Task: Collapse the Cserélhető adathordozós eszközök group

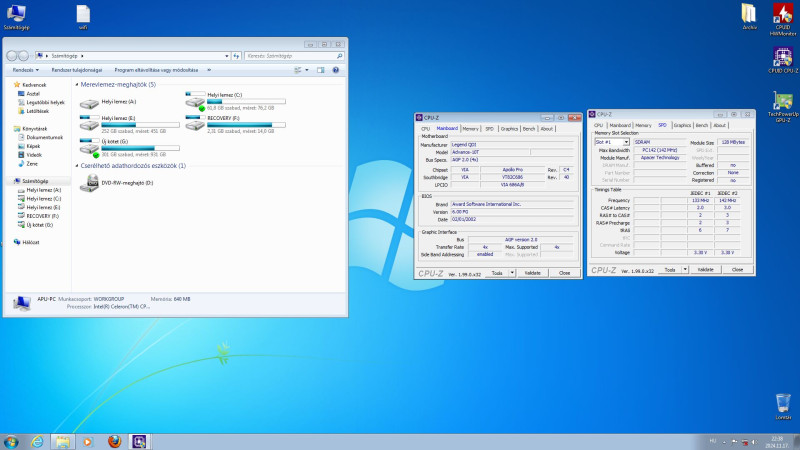Action: (77, 166)
